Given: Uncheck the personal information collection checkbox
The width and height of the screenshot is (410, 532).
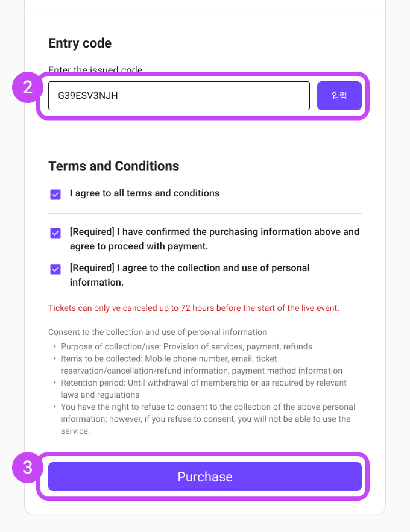Looking at the screenshot, I should pos(55,269).
